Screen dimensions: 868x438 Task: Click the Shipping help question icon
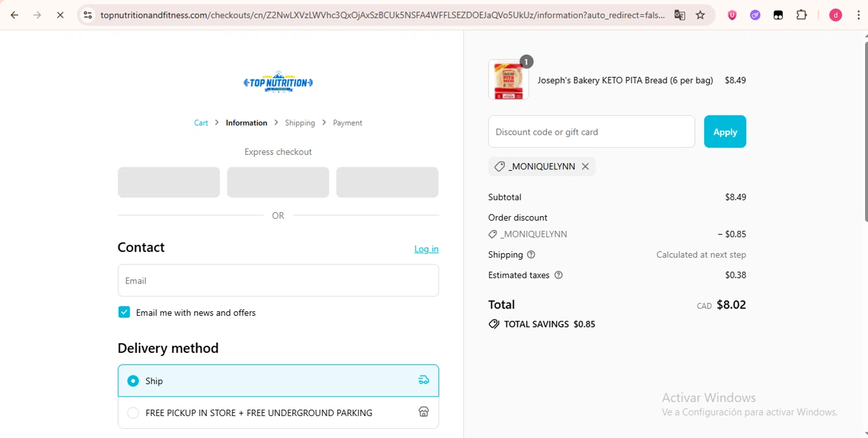531,255
